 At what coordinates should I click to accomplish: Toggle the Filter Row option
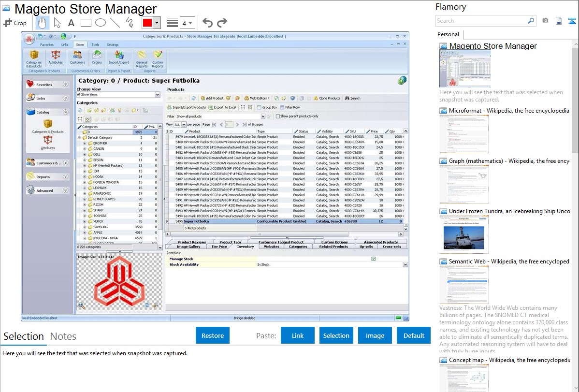[290, 107]
